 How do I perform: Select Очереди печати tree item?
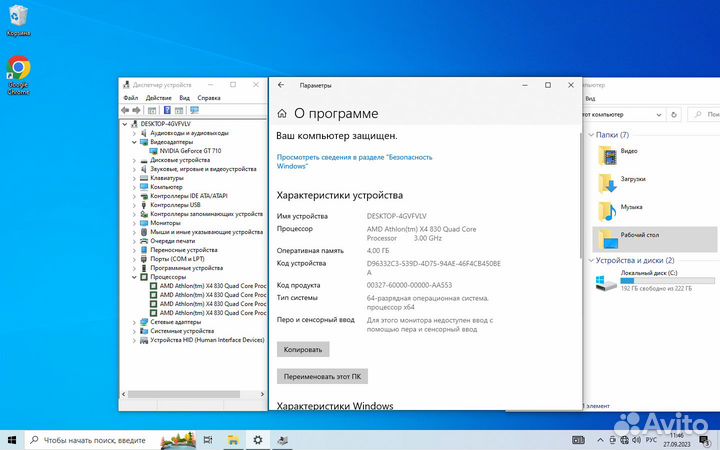tap(173, 241)
